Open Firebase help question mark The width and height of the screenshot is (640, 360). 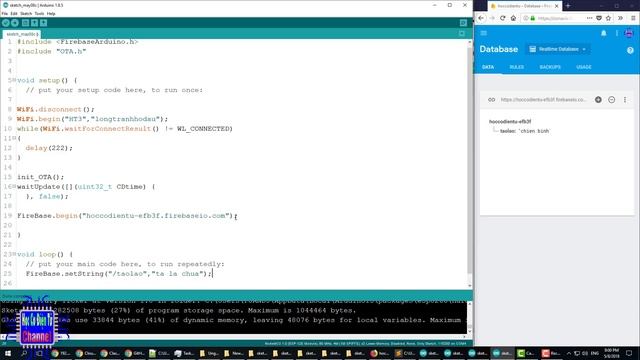click(630, 50)
